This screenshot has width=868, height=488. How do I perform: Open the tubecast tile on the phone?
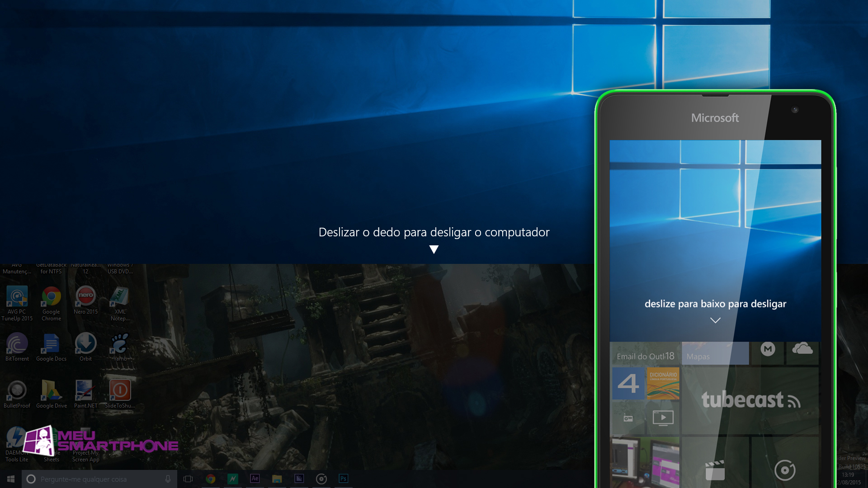(750, 401)
